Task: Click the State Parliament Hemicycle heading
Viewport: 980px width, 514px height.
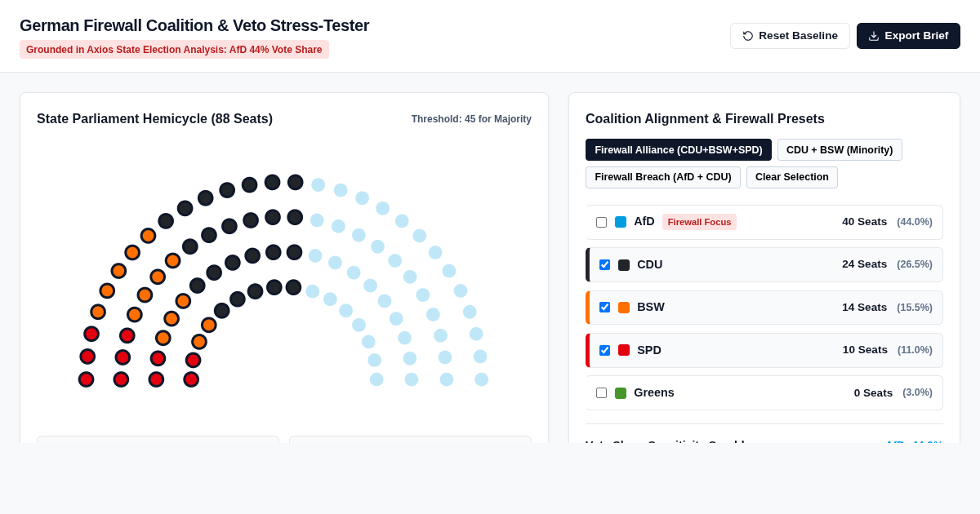Action: 154,119
